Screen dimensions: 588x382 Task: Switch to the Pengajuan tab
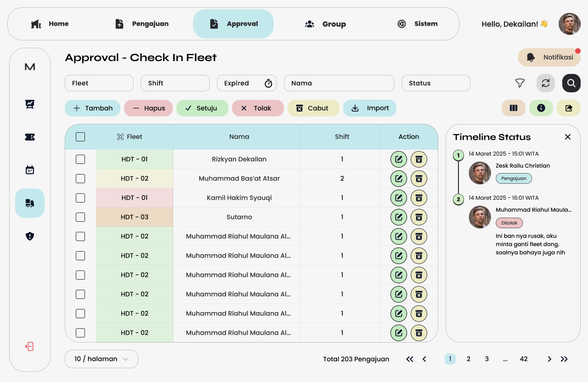[141, 24]
